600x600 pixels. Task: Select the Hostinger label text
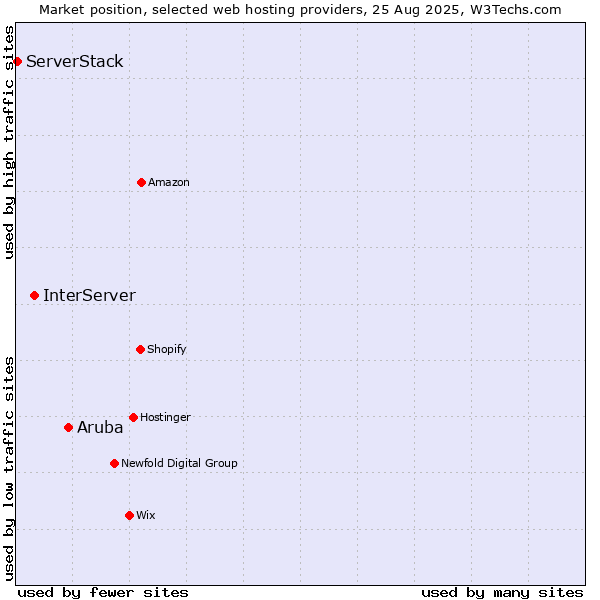[x=165, y=417]
